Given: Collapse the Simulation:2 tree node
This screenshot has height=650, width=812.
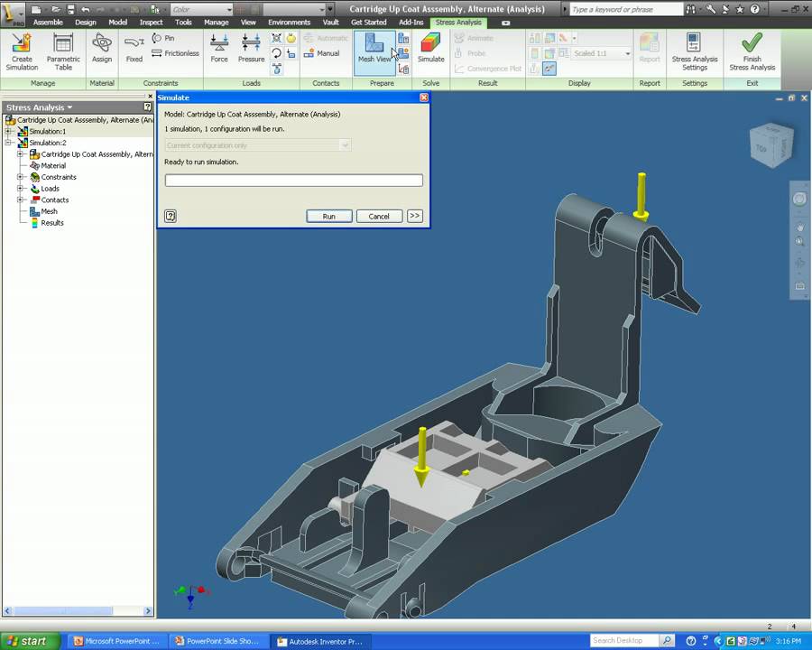Looking at the screenshot, I should point(8,143).
